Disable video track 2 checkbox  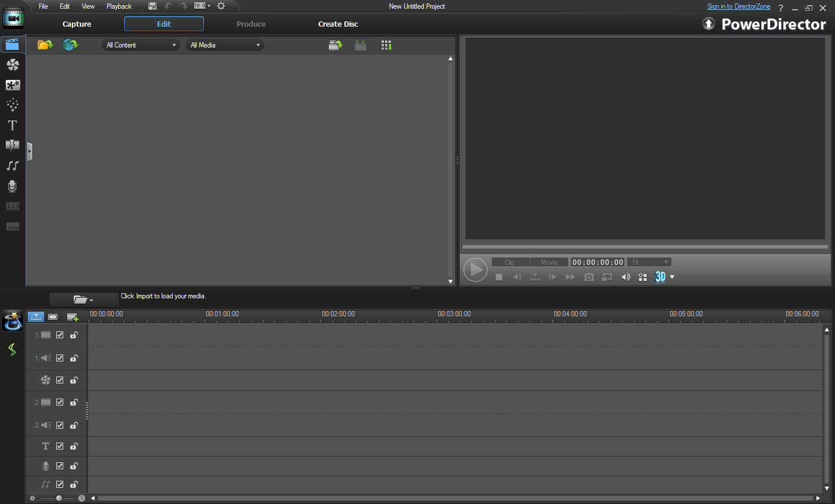pos(60,402)
